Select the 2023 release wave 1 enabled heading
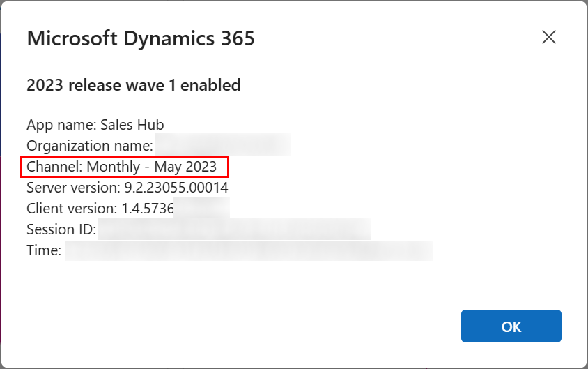Screen dimensions: 588x369 point(134,85)
